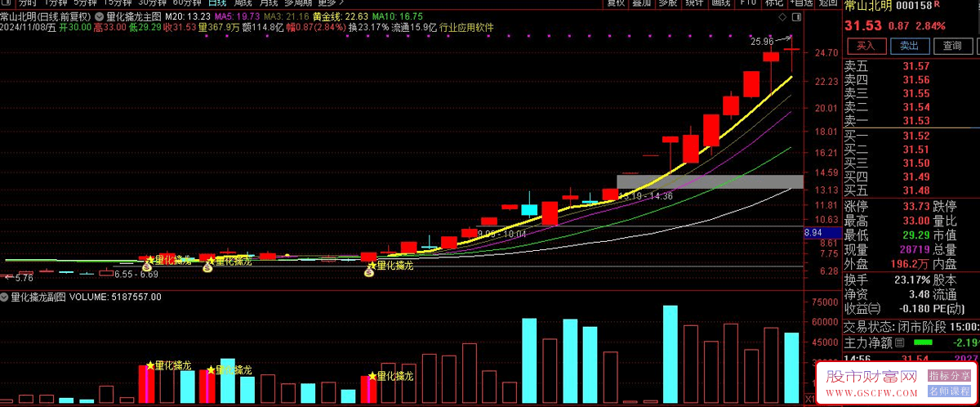Switch to the 60分钟 period tab

(x=187, y=2)
